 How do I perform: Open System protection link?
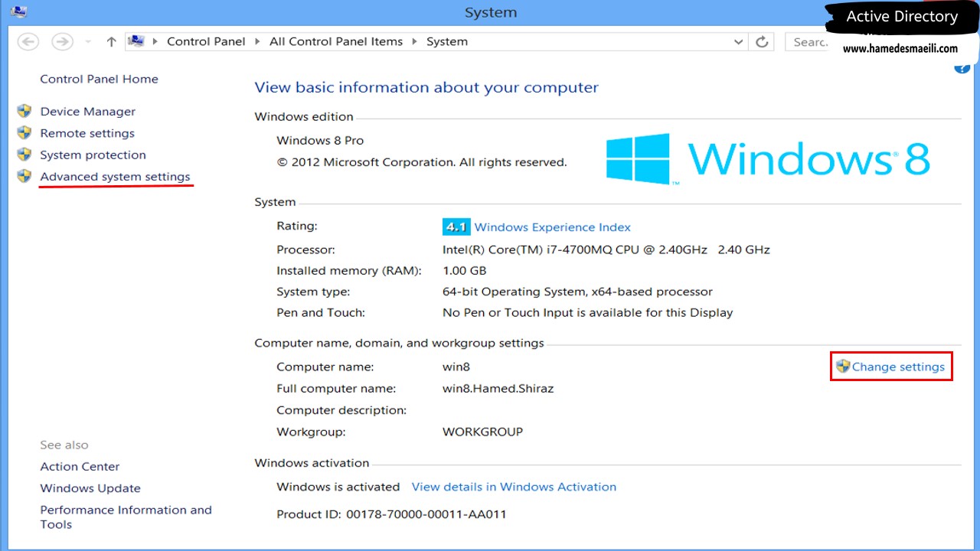[93, 155]
